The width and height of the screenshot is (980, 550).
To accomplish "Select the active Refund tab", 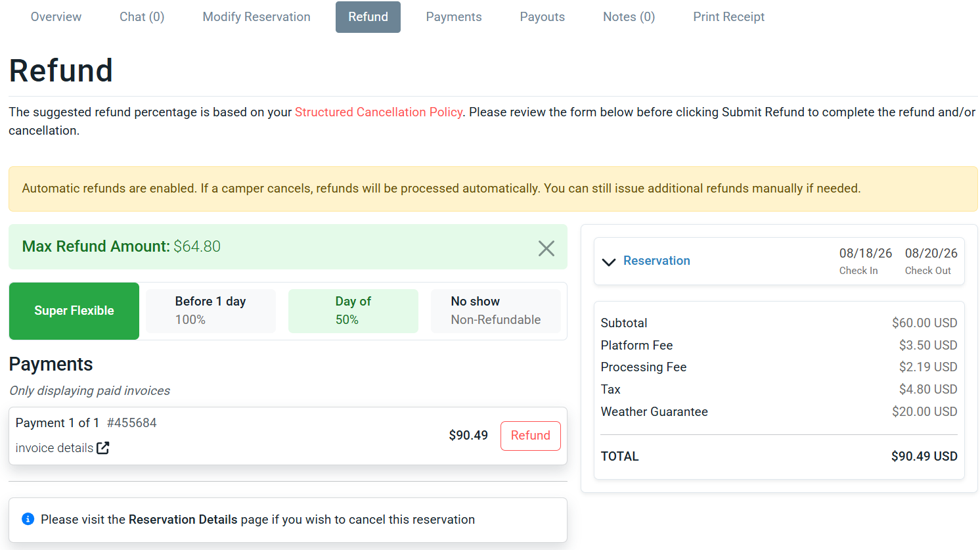I will coord(368,17).
